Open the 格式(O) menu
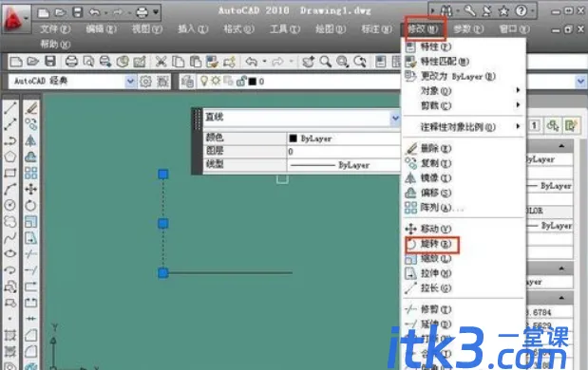The image size is (588, 370). (238, 28)
